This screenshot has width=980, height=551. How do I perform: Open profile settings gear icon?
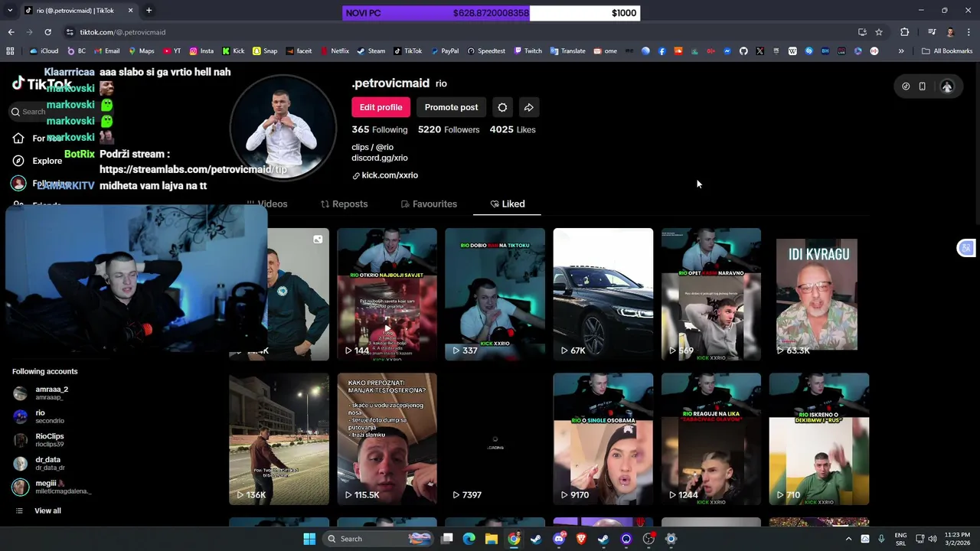[x=502, y=107]
